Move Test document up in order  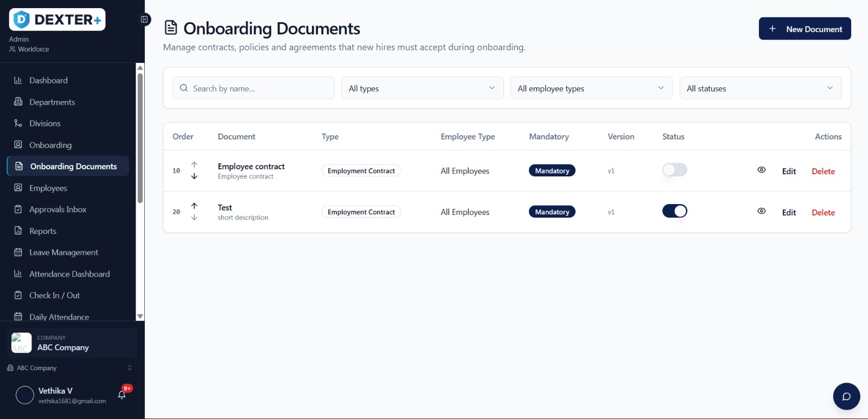coord(194,206)
